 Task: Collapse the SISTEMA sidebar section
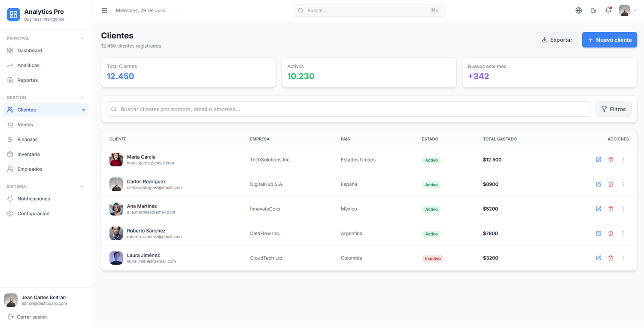coord(82,186)
